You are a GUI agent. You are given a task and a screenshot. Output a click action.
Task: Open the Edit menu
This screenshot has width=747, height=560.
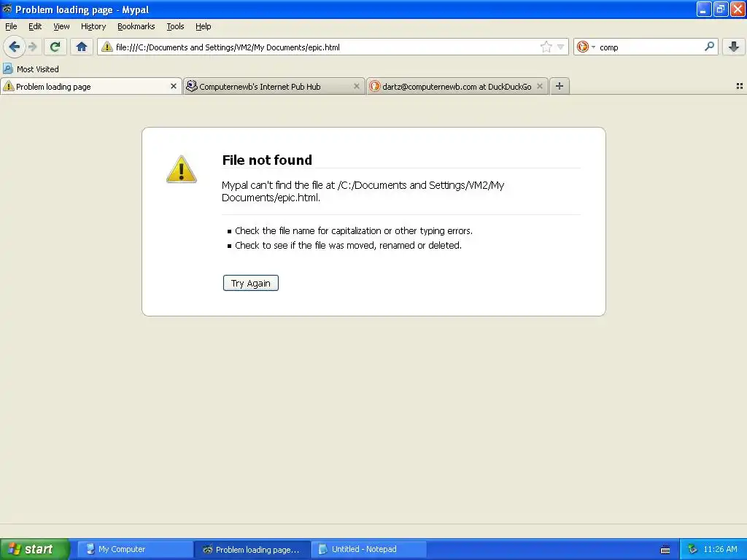click(x=35, y=26)
